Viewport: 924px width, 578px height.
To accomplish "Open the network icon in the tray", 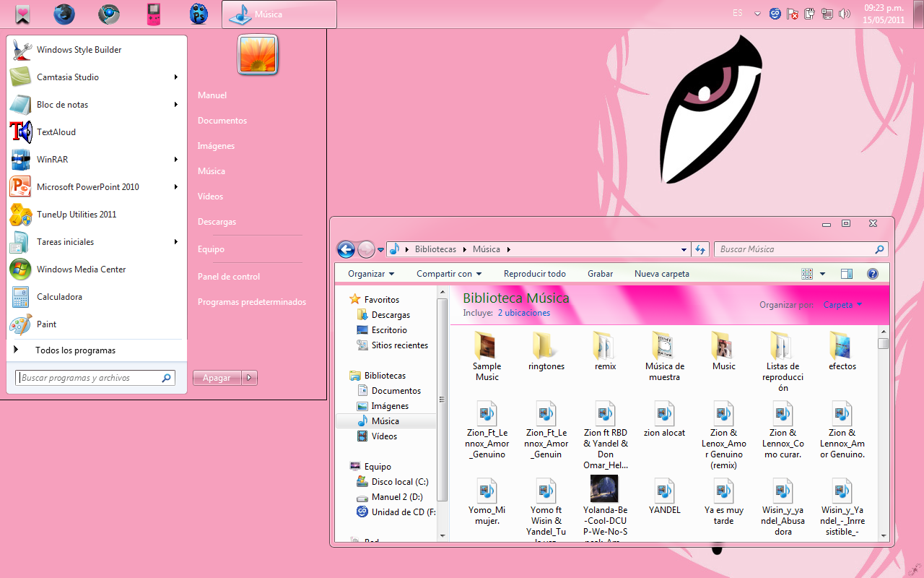I will click(x=827, y=13).
